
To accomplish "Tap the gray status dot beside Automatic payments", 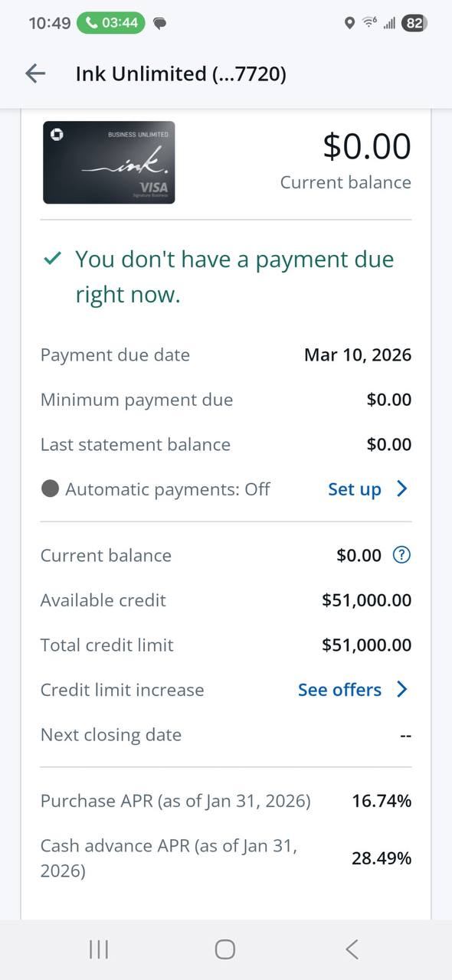I will 49,488.
